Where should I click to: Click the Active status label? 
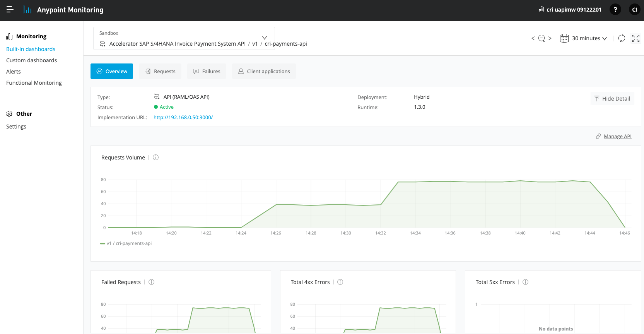click(x=167, y=107)
